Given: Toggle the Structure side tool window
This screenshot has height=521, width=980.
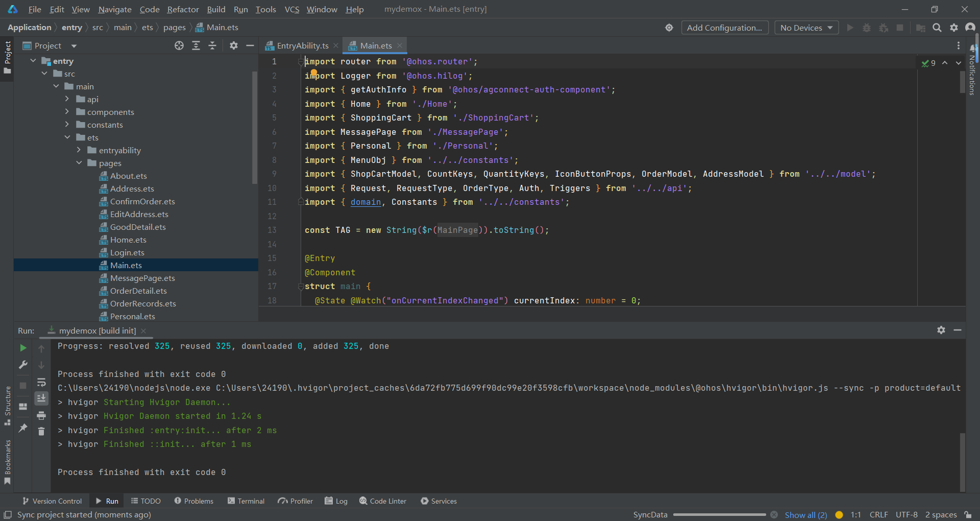Looking at the screenshot, I should 7,406.
